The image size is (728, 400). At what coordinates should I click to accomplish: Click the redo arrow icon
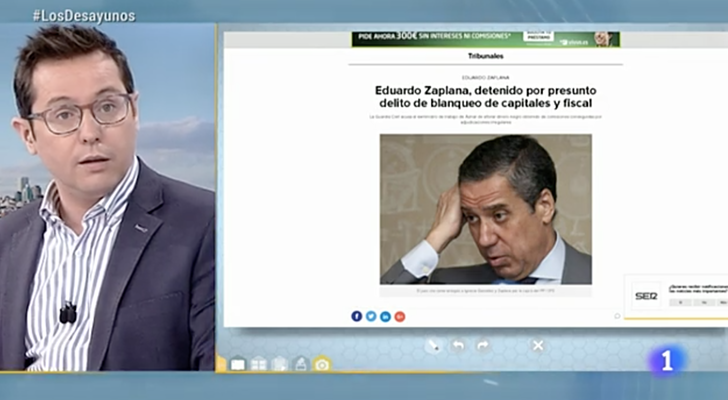482,346
